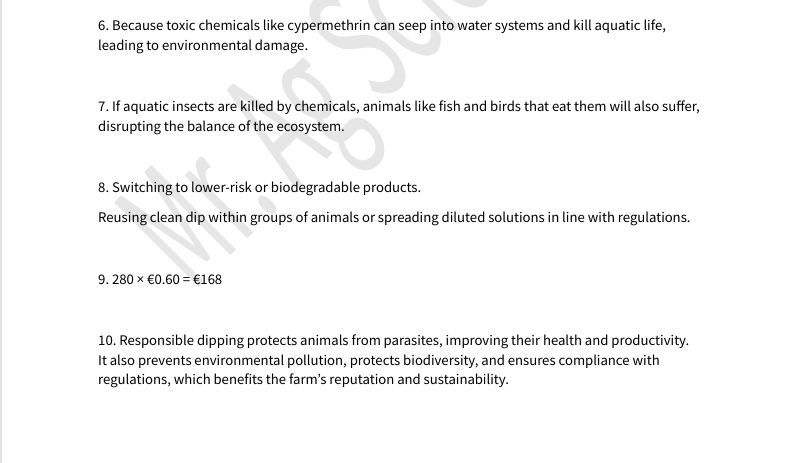Click "280" in the answer 9 calculation
794x463 pixels.
(x=122, y=279)
